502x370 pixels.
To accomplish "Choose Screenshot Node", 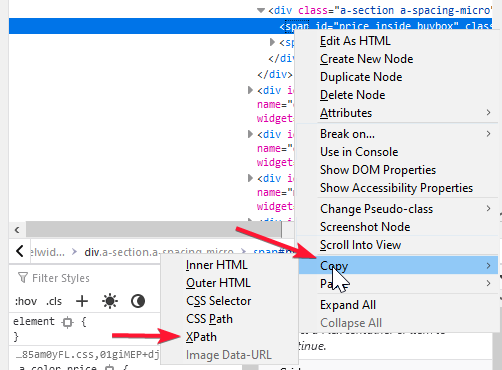I will [x=365, y=227].
